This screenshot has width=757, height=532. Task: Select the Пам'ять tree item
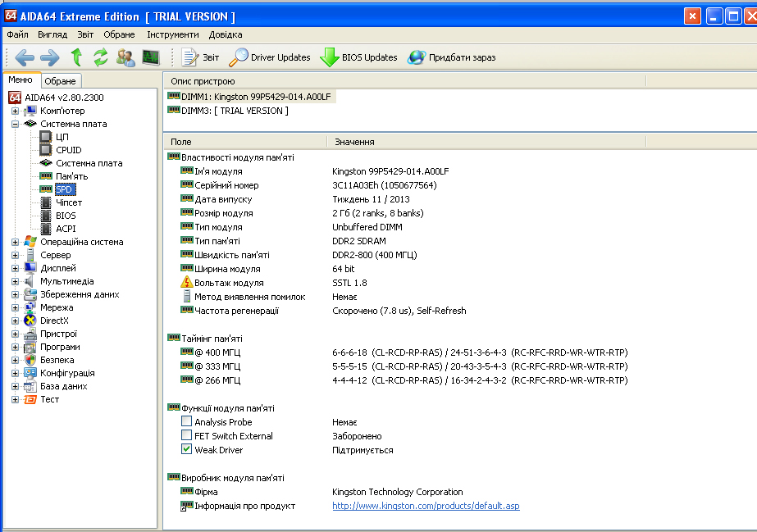[x=72, y=176]
